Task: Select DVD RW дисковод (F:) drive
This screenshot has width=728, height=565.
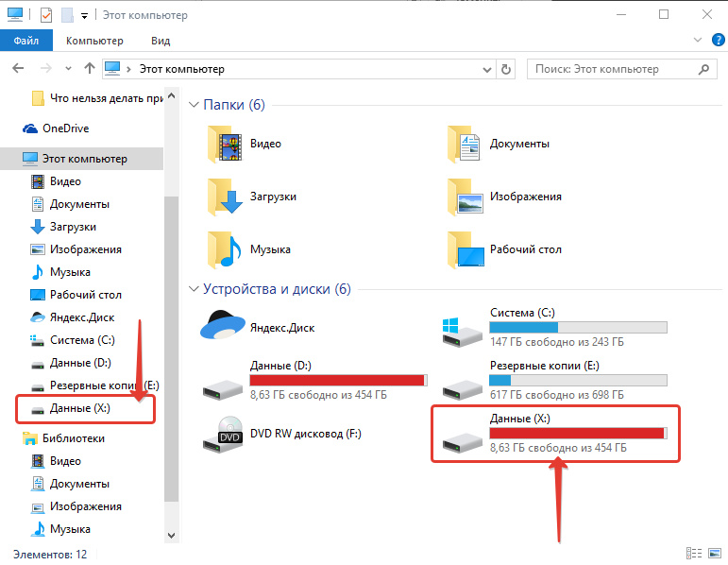Action: pyautogui.click(x=281, y=434)
